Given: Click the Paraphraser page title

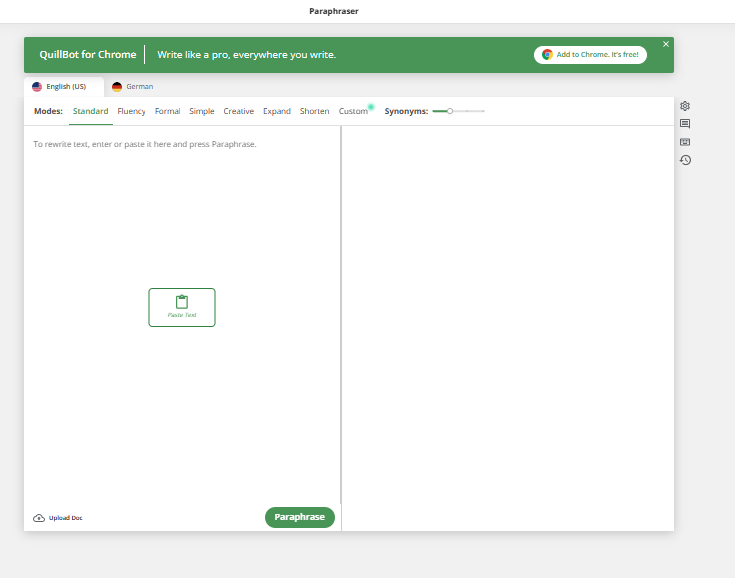Looking at the screenshot, I should pos(334,11).
